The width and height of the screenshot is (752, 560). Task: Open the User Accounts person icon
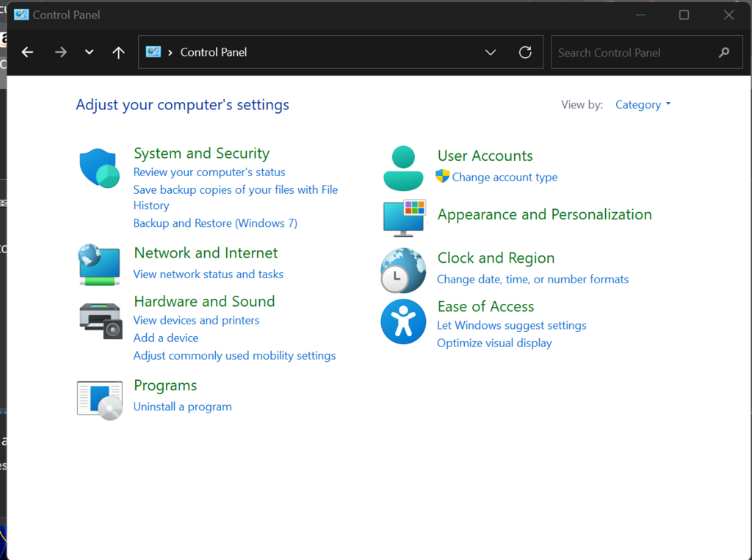[403, 168]
